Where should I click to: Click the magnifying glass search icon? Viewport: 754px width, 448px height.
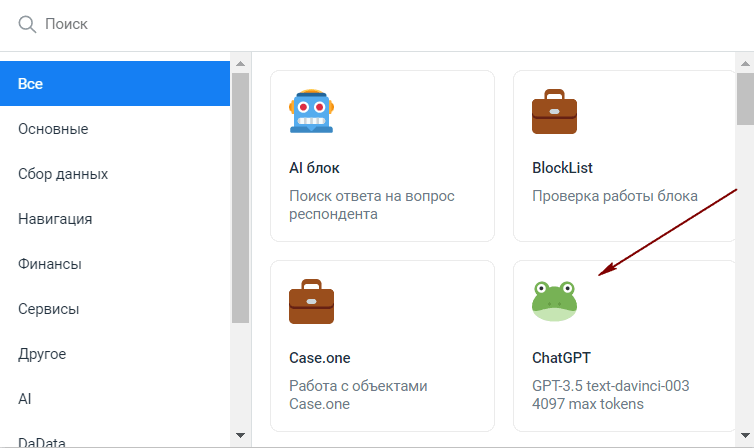[x=27, y=24]
